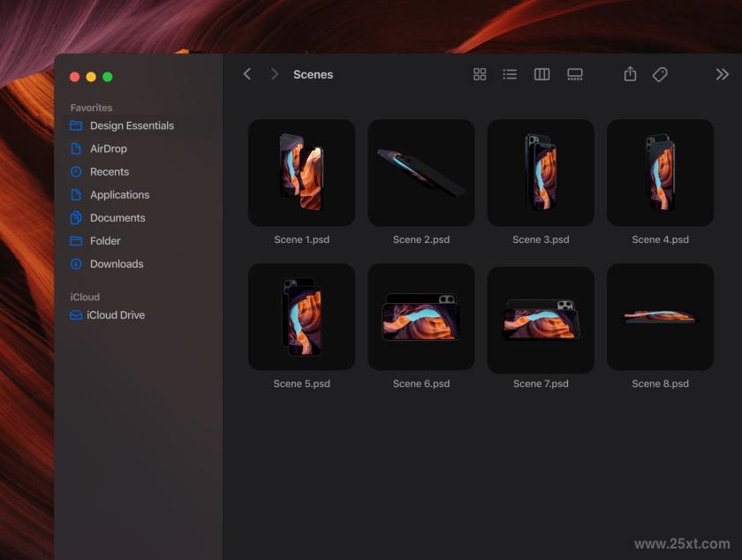742x560 pixels.
Task: Click the Scene 6.psd file name
Action: 421,383
